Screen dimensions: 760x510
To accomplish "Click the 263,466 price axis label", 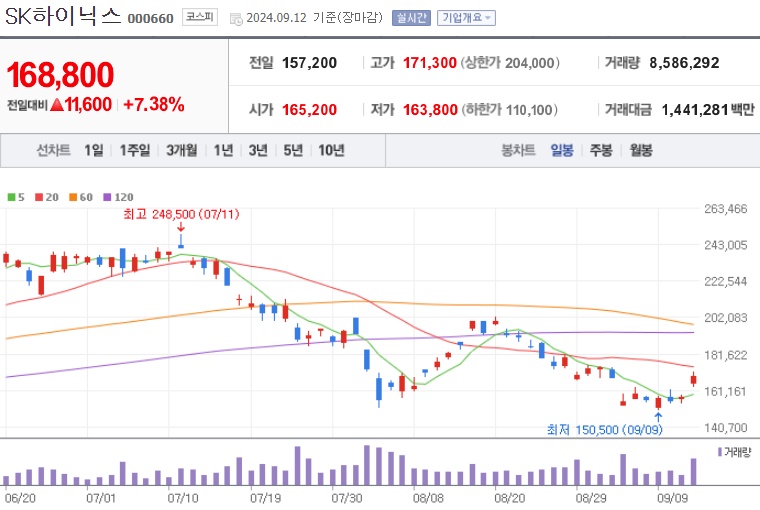I will pos(726,209).
